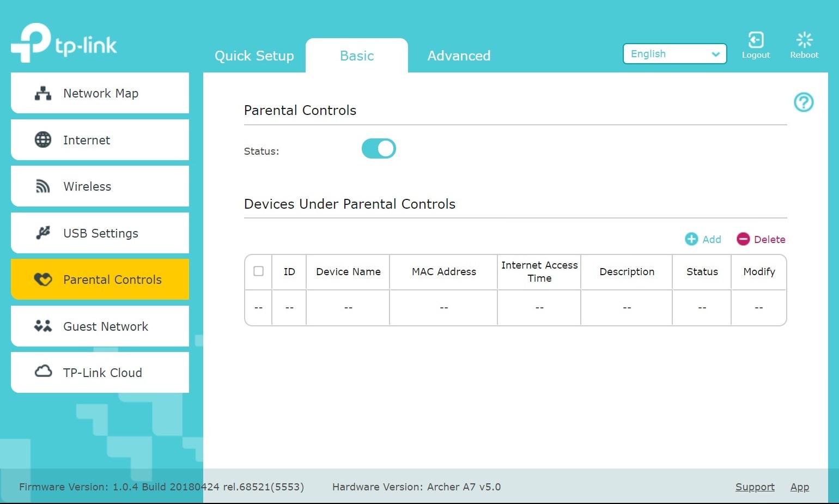Click the MAC Address column header
Screen dimensions: 839x504
(x=443, y=271)
